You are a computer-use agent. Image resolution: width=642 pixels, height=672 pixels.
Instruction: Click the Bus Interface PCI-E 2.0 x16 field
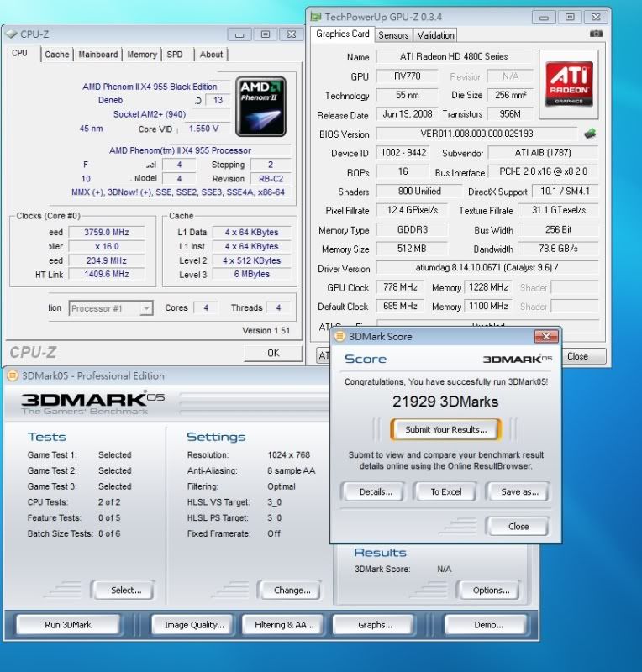544,171
